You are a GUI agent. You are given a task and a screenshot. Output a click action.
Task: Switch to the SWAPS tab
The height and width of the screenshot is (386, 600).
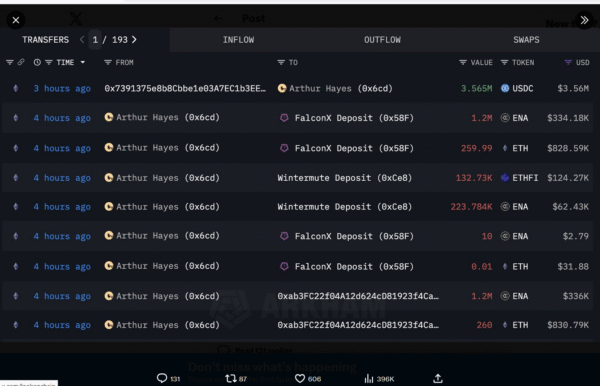(526, 40)
